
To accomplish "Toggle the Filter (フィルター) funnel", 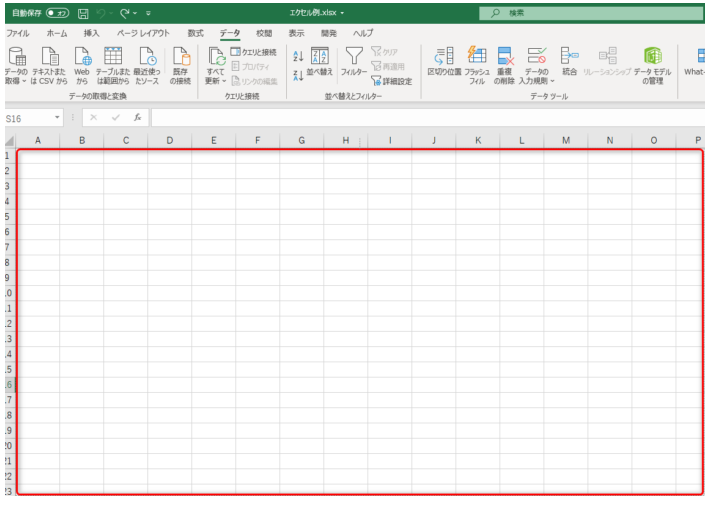I will 353,62.
